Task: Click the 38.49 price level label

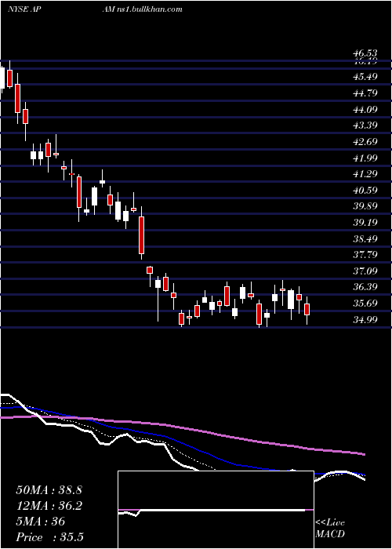Action: click(x=365, y=238)
